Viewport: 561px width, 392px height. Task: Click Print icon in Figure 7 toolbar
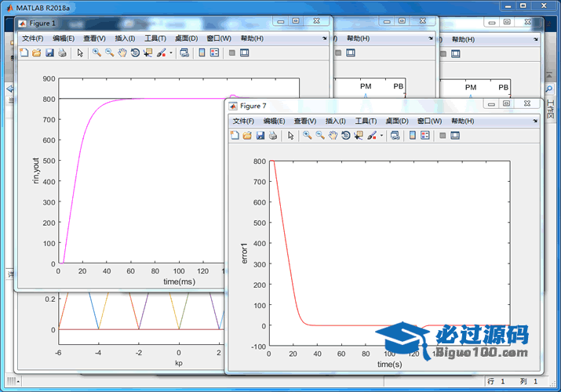[x=272, y=136]
